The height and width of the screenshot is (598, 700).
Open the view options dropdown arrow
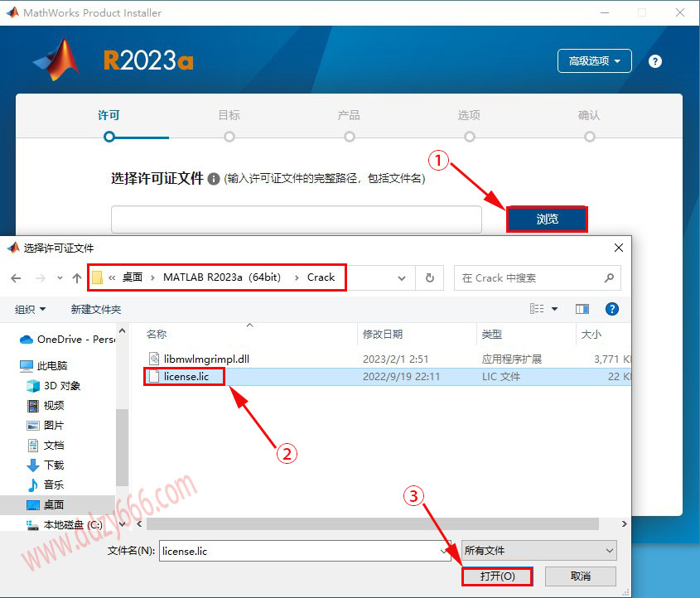click(x=554, y=309)
